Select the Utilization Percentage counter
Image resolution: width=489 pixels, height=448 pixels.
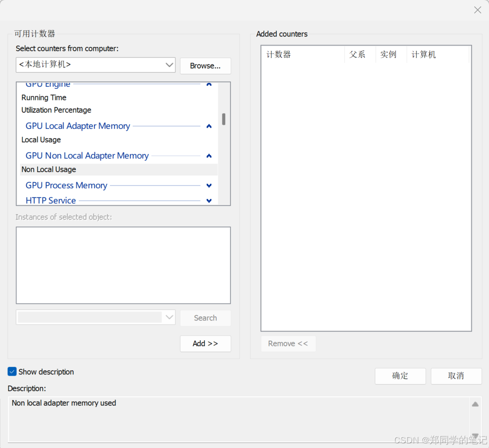pyautogui.click(x=56, y=110)
